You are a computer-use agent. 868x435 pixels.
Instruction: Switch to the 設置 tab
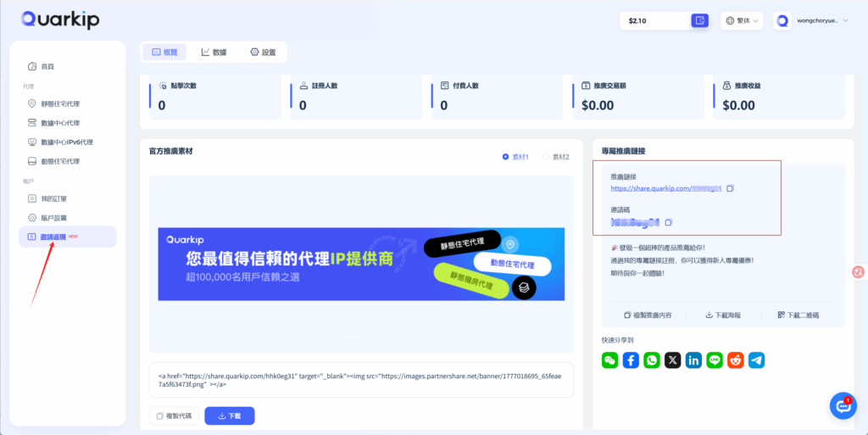[x=263, y=52]
